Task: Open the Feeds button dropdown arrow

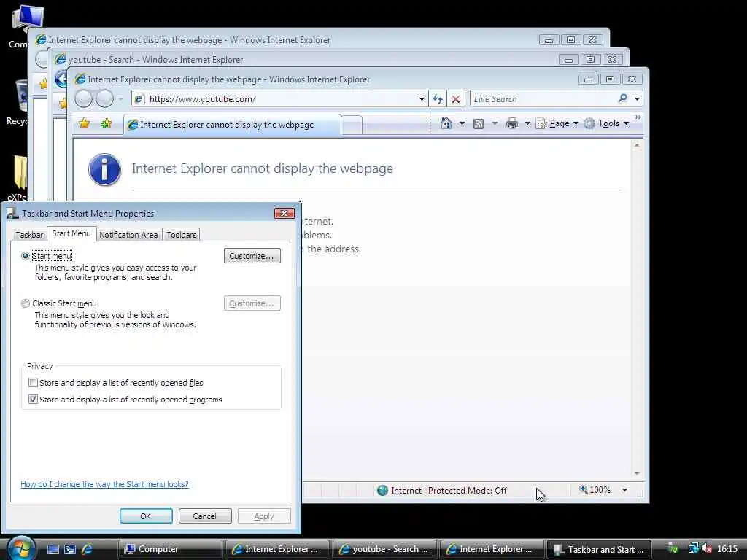Action: 495,123
